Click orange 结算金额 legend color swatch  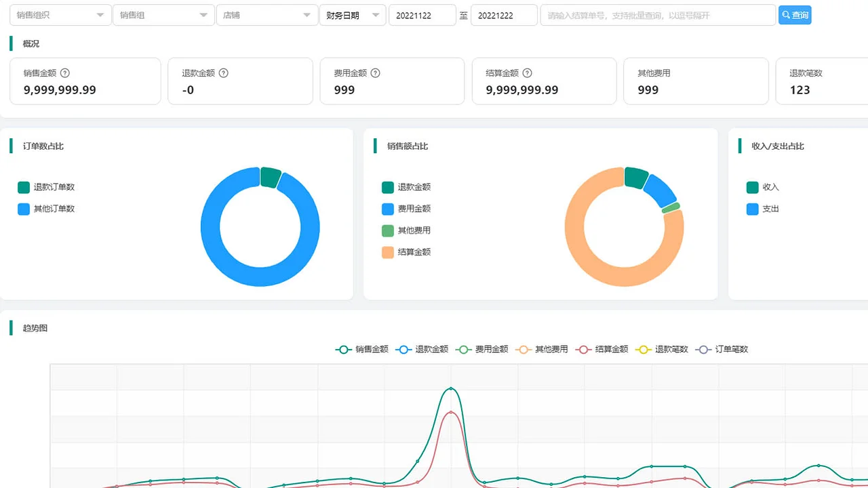388,252
